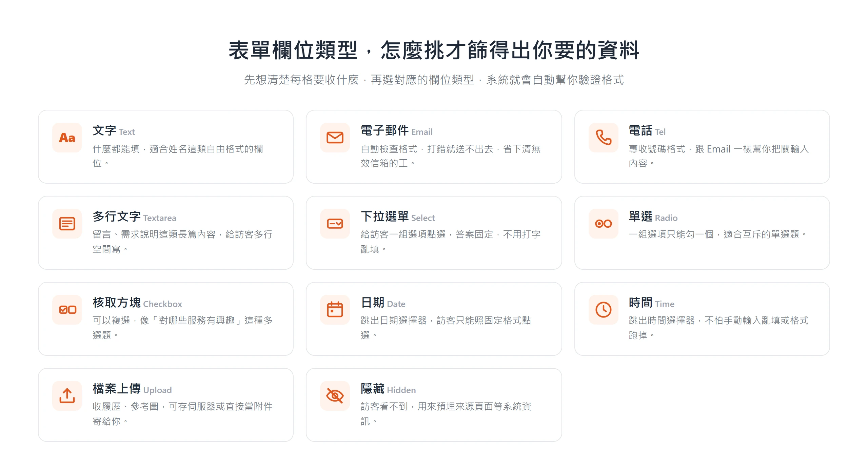The width and height of the screenshot is (868, 450).
Task: Click the 檔案上傳 Upload title
Action: pos(132,389)
